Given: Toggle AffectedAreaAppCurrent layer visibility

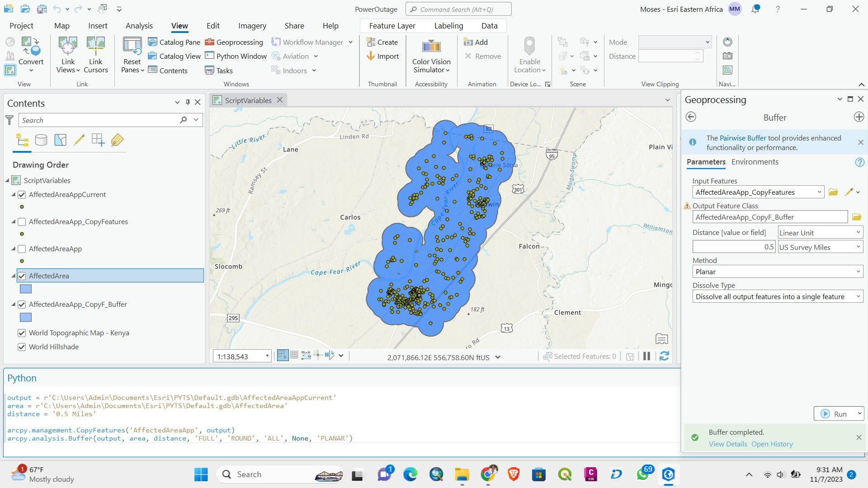Looking at the screenshot, I should (x=22, y=195).
